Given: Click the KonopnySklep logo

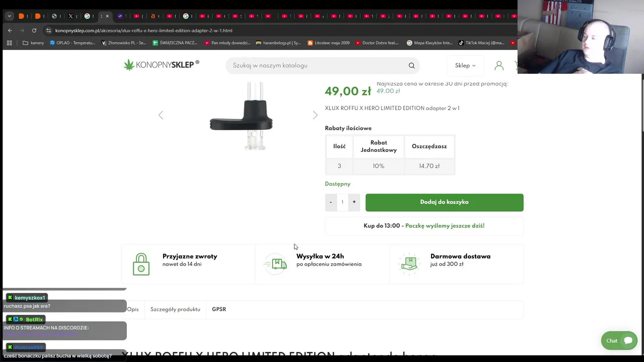Looking at the screenshot, I should [x=162, y=65].
